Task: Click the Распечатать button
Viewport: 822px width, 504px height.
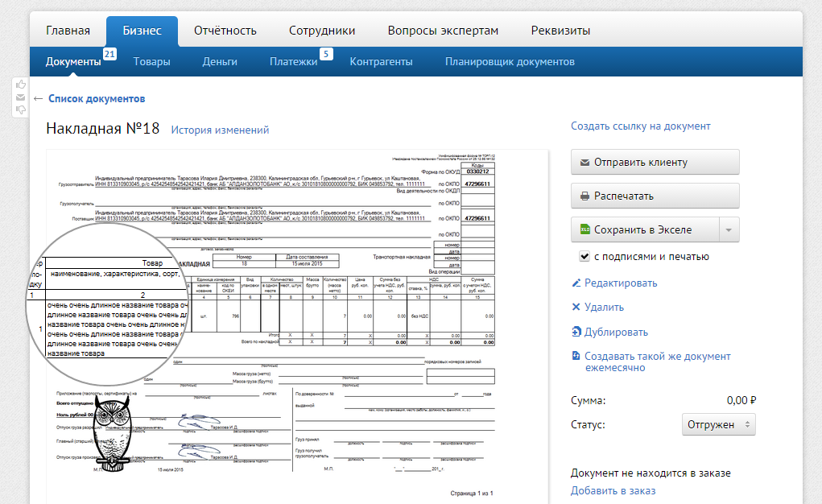Action: [655, 196]
